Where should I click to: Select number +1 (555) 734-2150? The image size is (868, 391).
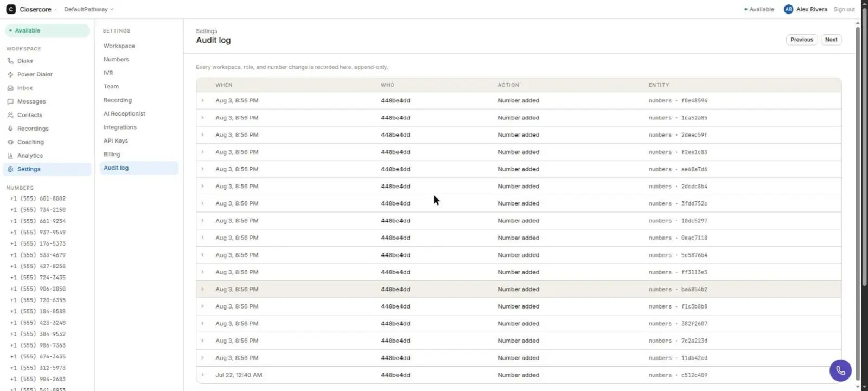point(38,210)
